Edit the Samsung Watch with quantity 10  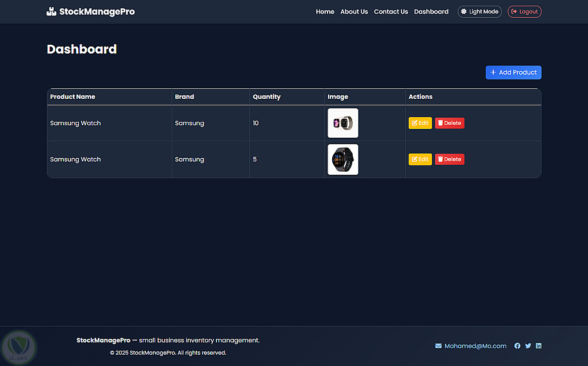420,123
